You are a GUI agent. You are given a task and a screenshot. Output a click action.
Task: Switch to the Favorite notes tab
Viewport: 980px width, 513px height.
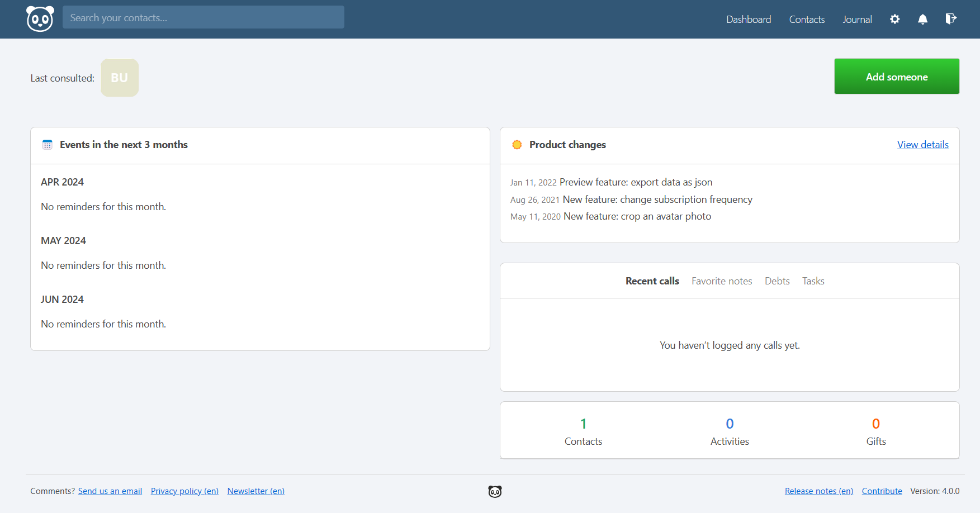click(x=722, y=281)
